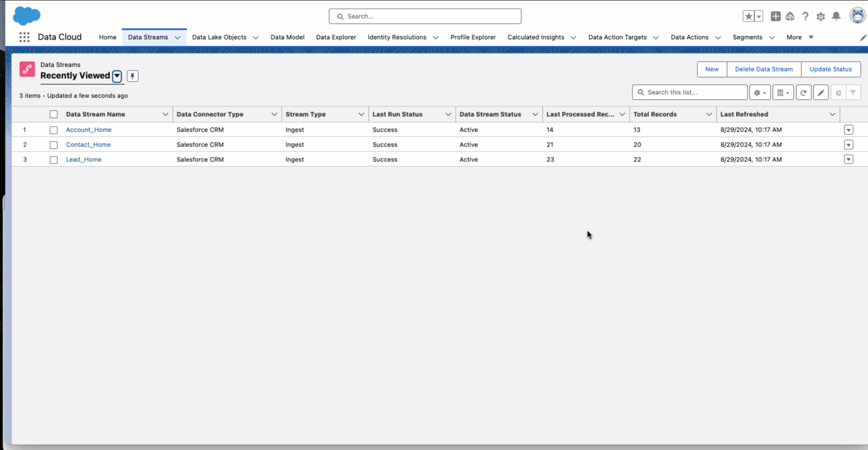Open Data Stream Status column menu chevron
This screenshot has height=450, width=868.
(535, 115)
